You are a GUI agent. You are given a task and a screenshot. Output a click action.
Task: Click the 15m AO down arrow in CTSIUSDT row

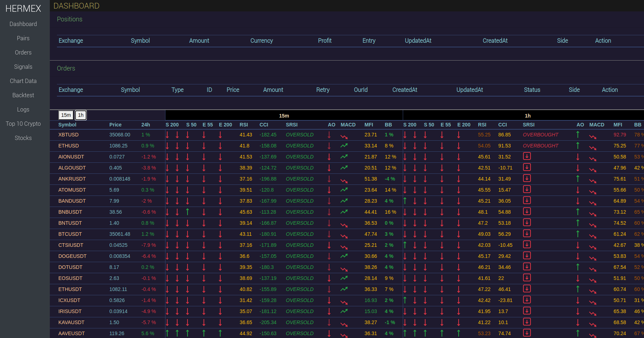(x=329, y=245)
